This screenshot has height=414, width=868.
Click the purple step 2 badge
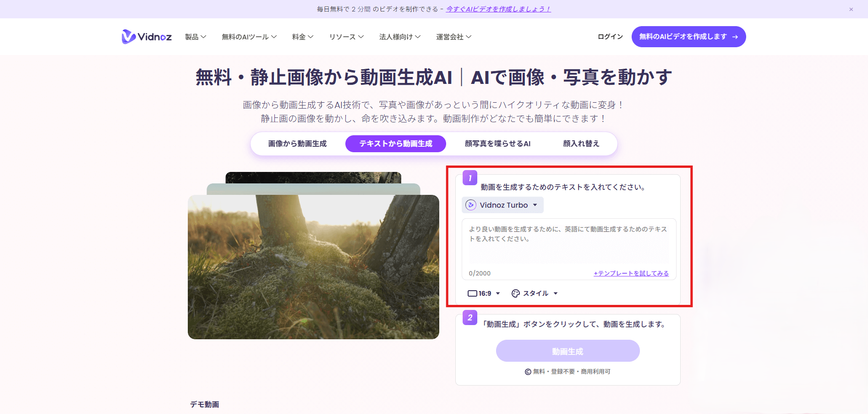pos(469,318)
